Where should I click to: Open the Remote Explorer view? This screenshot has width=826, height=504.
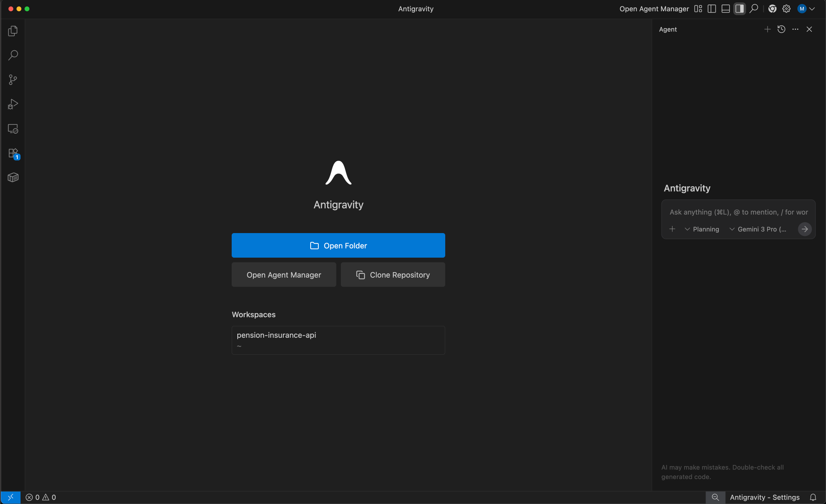pyautogui.click(x=13, y=129)
